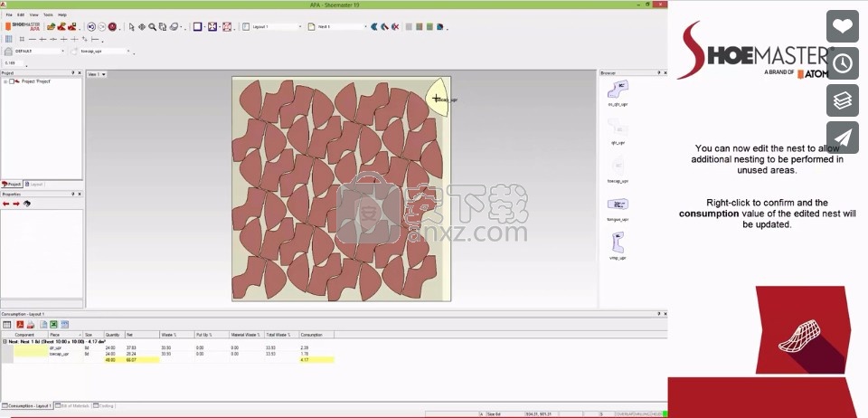868x418 pixels.
Task: Click the blue grid icon on second toolbar
Action: (x=8, y=39)
